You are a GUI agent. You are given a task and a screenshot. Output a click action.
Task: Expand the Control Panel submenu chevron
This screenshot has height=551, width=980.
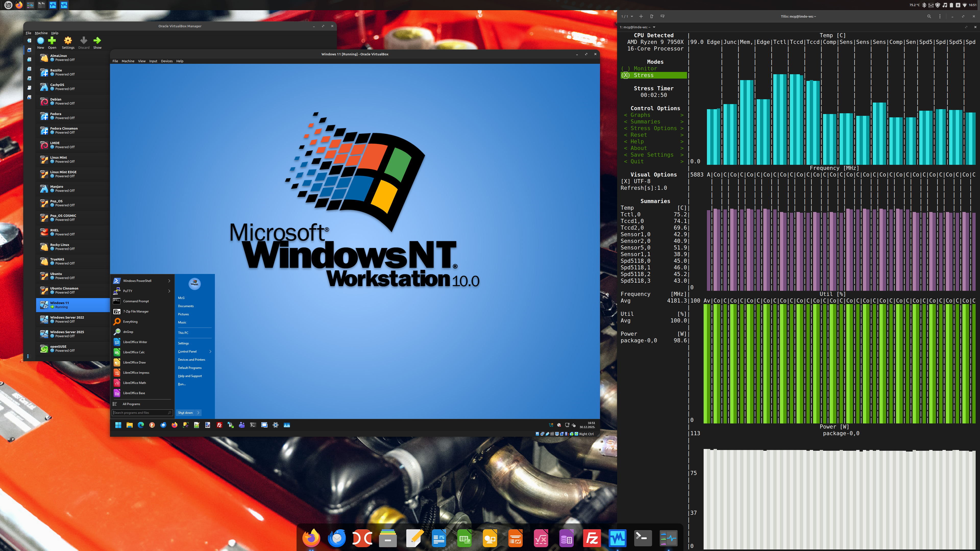(x=210, y=351)
